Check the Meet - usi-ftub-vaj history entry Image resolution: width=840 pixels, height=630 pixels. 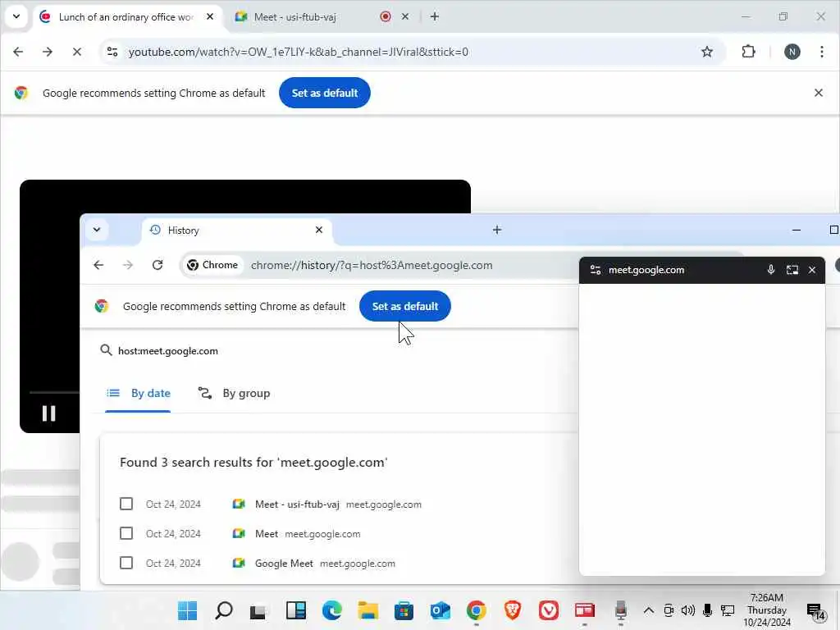tap(126, 504)
